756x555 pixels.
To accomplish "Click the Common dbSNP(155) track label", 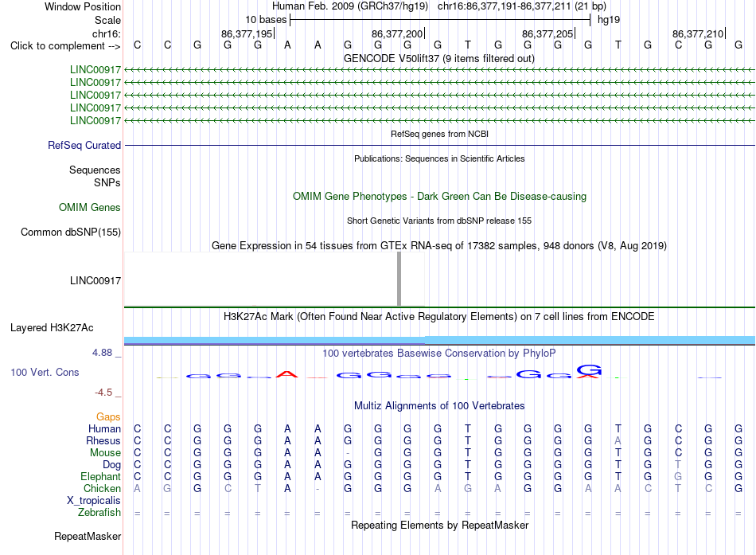I will click(71, 233).
